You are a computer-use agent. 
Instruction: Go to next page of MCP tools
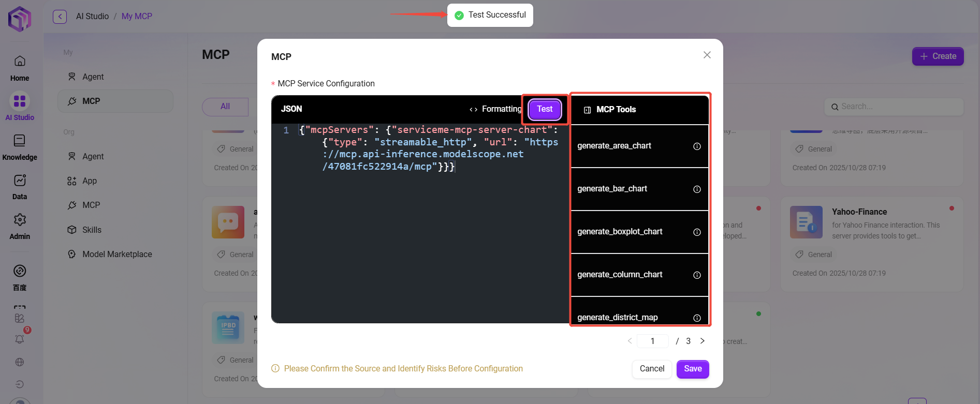click(703, 341)
